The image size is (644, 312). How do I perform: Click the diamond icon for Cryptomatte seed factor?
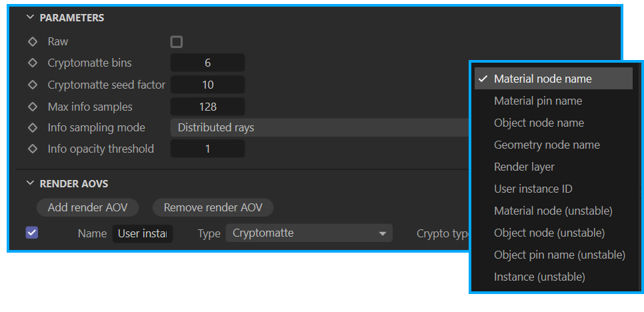[x=32, y=85]
